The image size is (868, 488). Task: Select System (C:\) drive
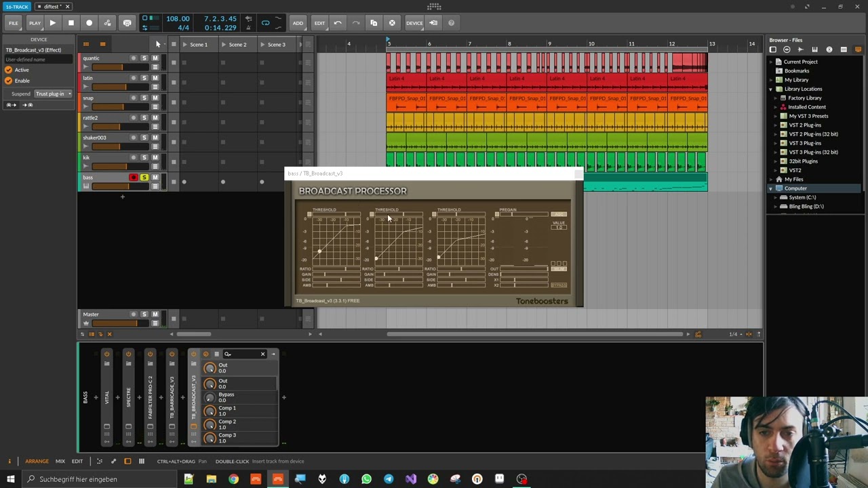click(802, 197)
